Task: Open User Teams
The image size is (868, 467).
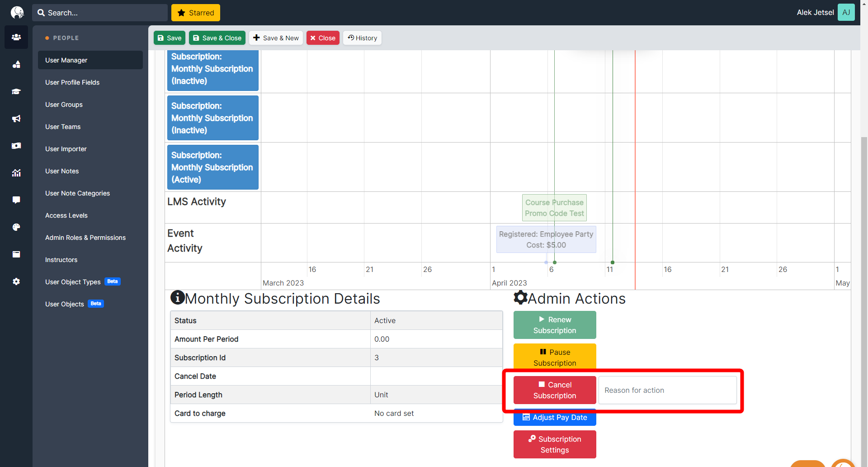Action: point(90,127)
